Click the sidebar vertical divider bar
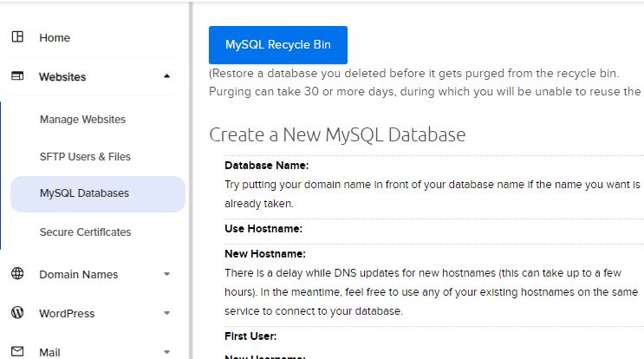The width and height of the screenshot is (644, 359). pos(191,180)
